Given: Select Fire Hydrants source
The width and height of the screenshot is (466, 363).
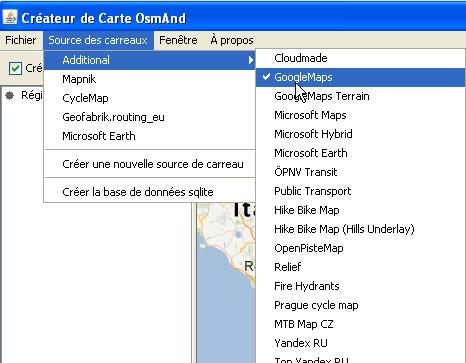Looking at the screenshot, I should (x=360, y=286).
